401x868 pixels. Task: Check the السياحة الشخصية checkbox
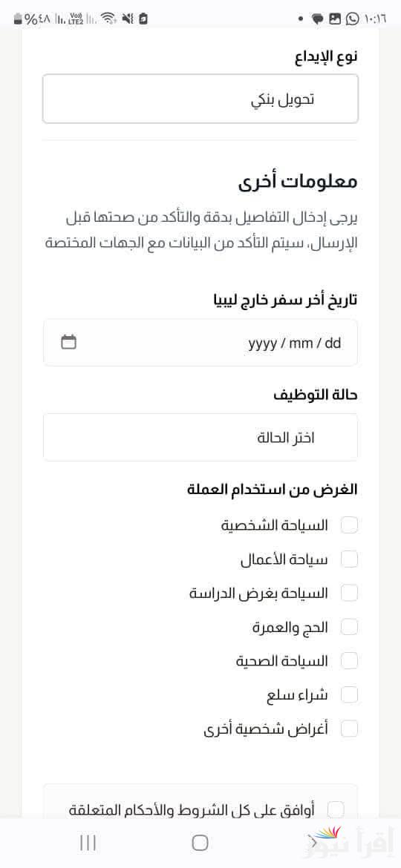click(x=349, y=525)
